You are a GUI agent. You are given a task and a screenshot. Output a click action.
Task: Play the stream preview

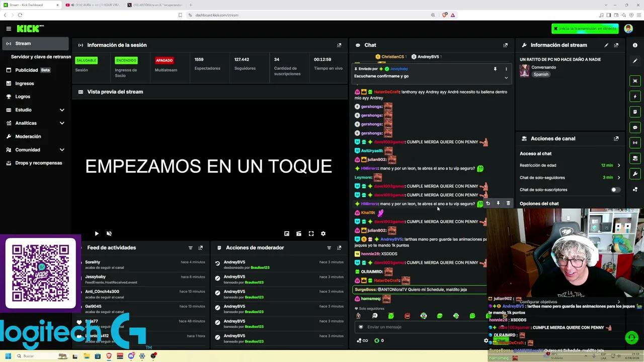pos(97,234)
